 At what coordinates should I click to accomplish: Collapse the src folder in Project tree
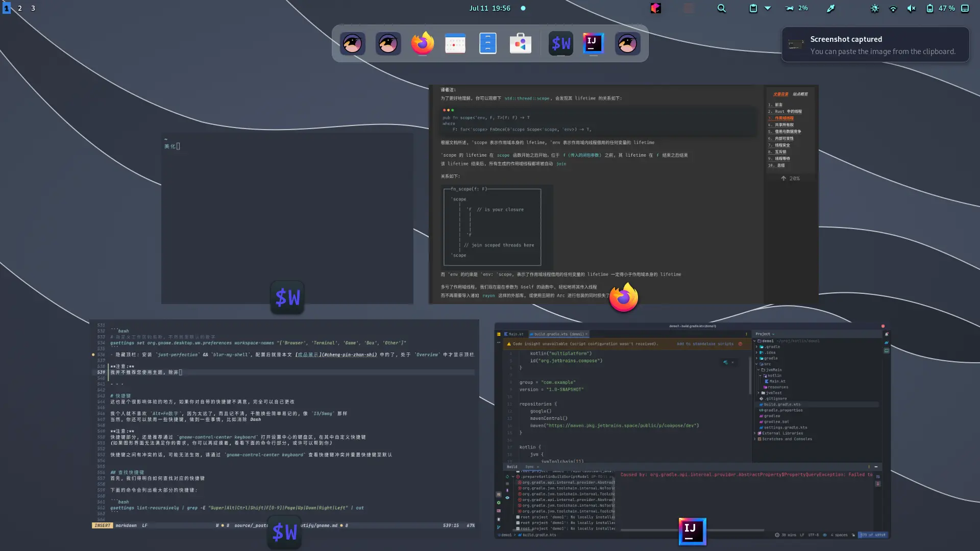756,364
